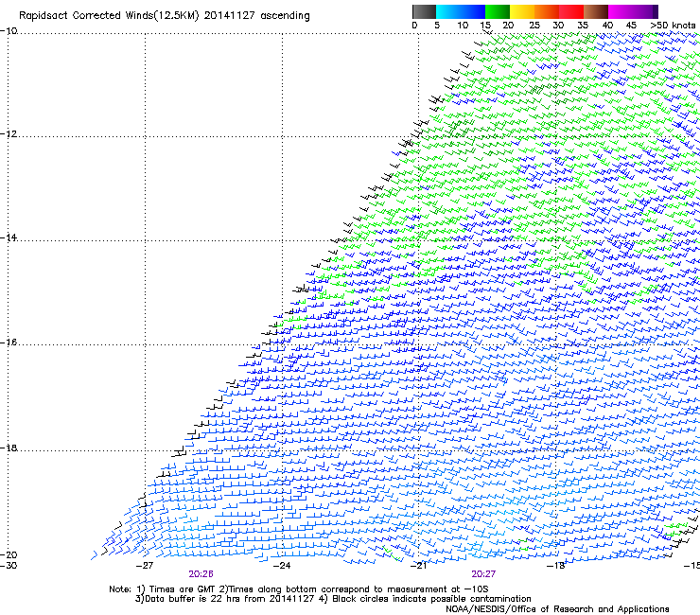Select the legend scale label '45'
The height and width of the screenshot is (615, 700).
click(x=631, y=26)
